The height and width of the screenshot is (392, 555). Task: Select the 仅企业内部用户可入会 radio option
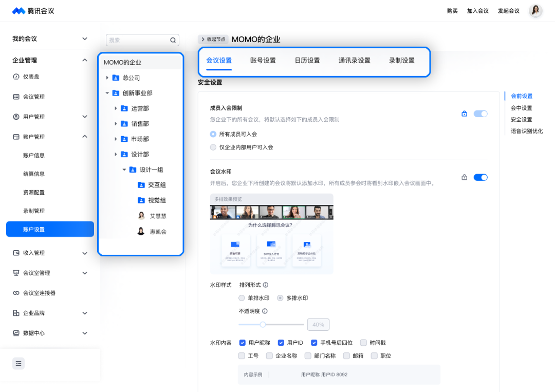213,147
